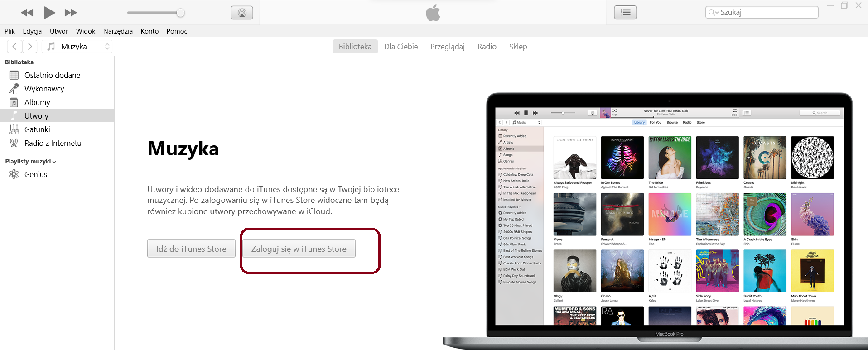Click the Idź do iTunes Store button

click(x=191, y=249)
